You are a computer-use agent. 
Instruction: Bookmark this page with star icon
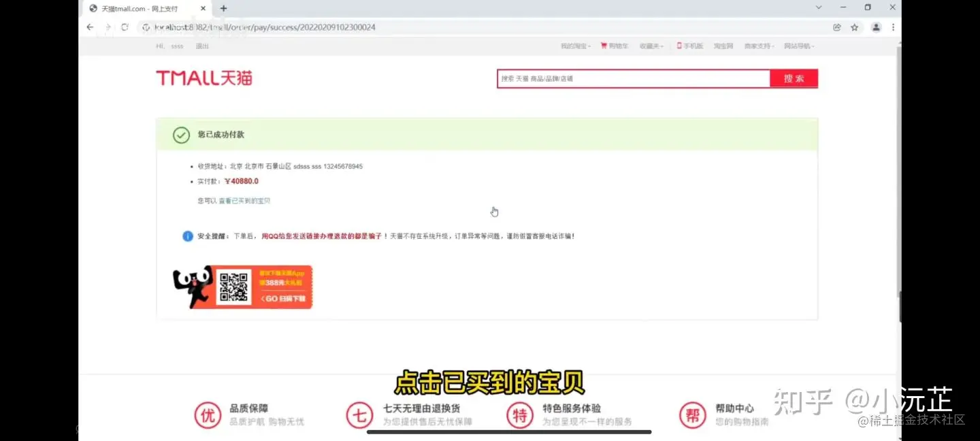855,27
